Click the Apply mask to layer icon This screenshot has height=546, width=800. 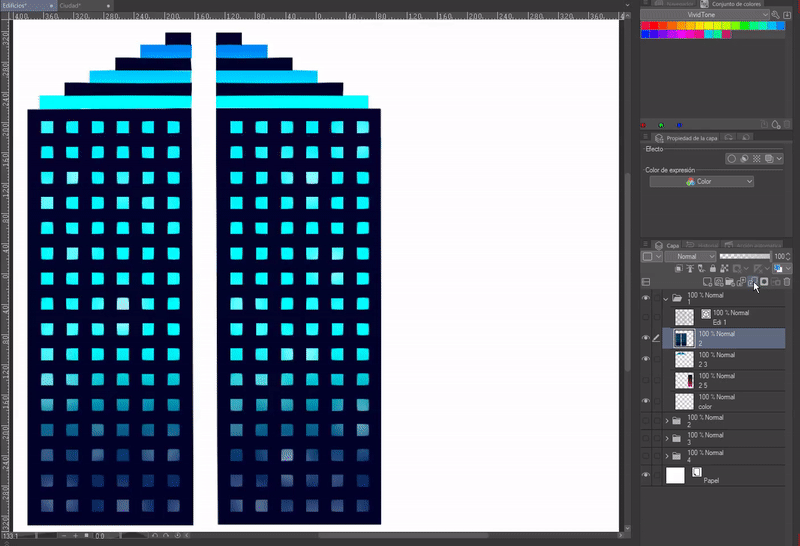coord(776,282)
